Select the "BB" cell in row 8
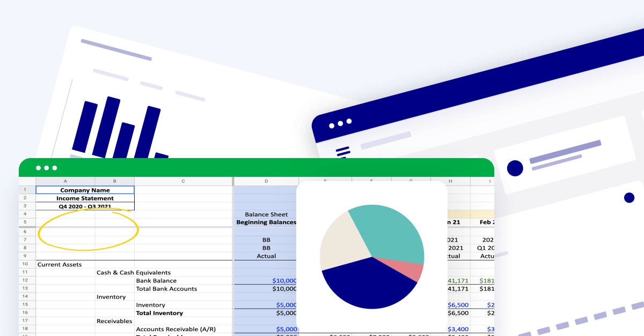The height and width of the screenshot is (336, 644). click(266, 248)
